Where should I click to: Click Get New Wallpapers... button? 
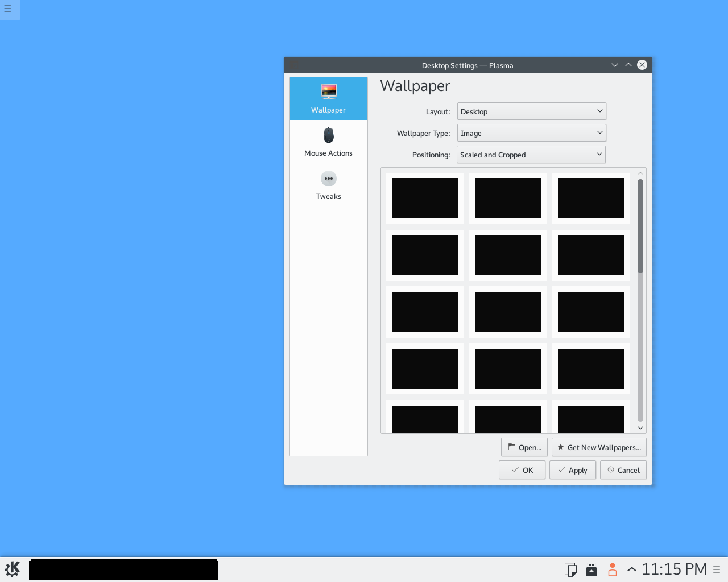tap(599, 447)
